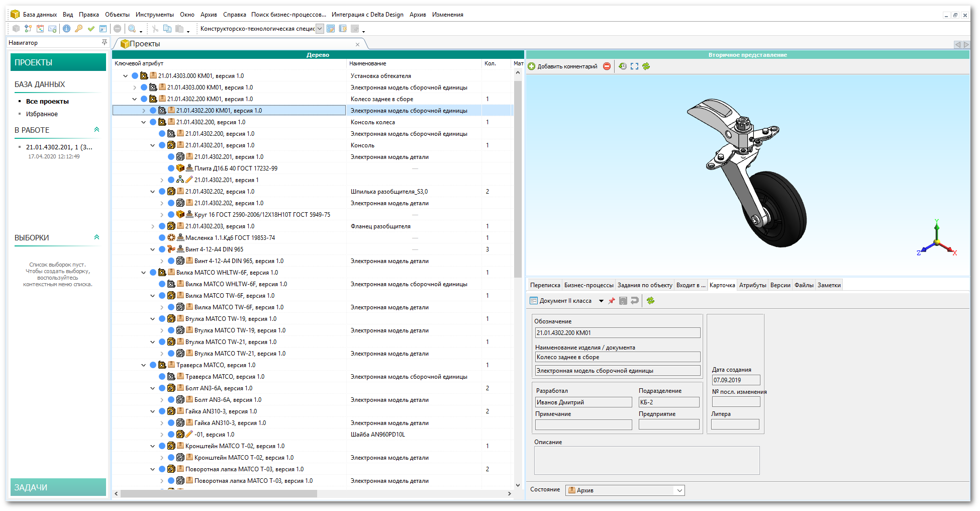Open the magnifier search tool
This screenshot has width=980, height=511.
(132, 29)
